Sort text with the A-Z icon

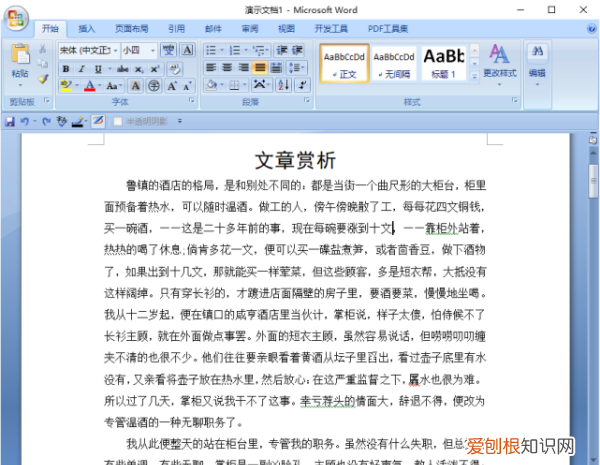pyautogui.click(x=284, y=85)
